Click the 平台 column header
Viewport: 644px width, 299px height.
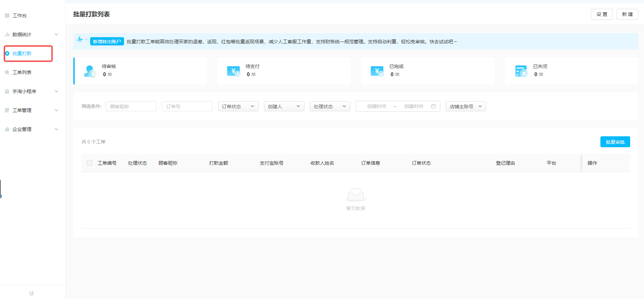coord(551,163)
